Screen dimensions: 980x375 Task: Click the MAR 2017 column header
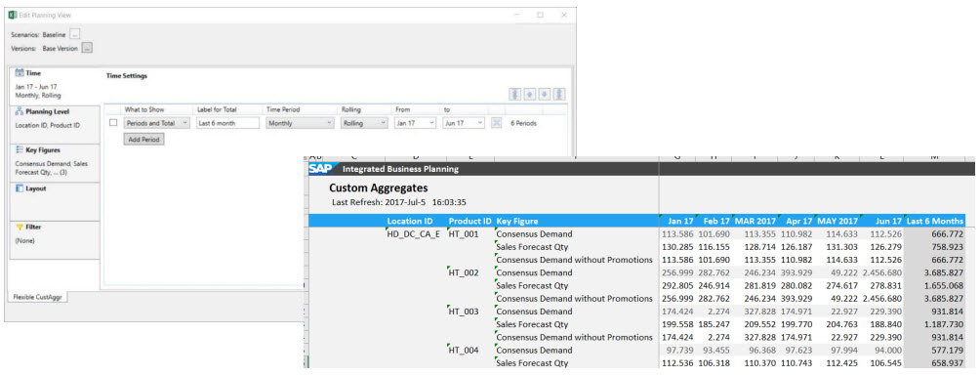click(755, 222)
